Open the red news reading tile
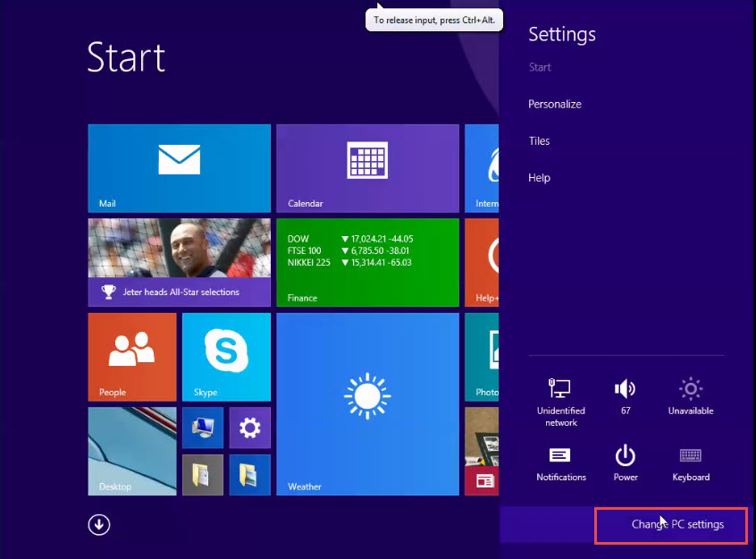Viewport: 756px width, 559px height. click(x=482, y=452)
